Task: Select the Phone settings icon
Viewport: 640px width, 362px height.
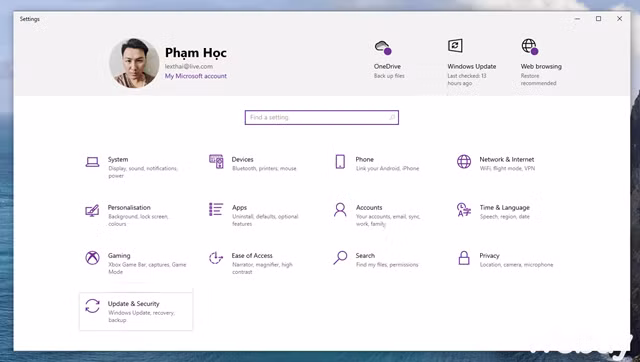Action: 340,162
